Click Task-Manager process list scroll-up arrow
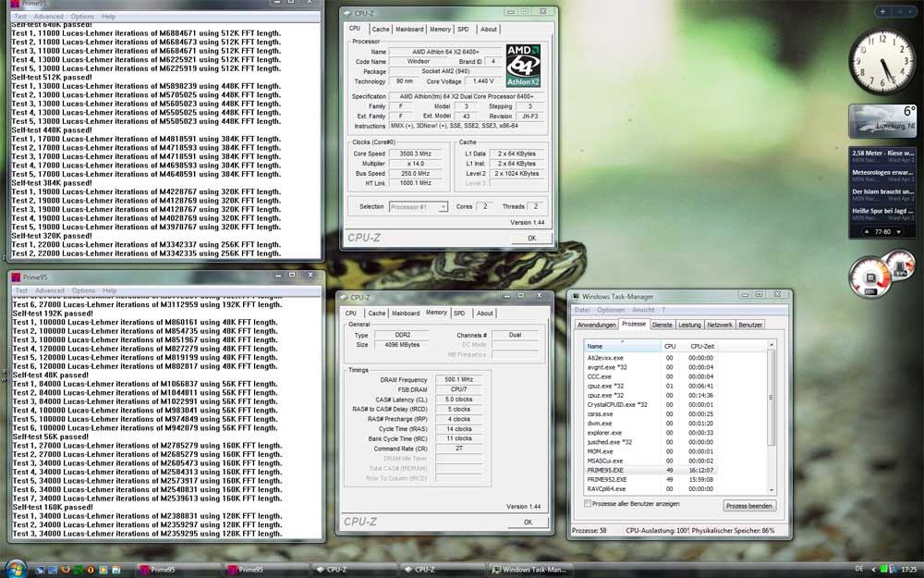924x578 pixels. (x=772, y=344)
